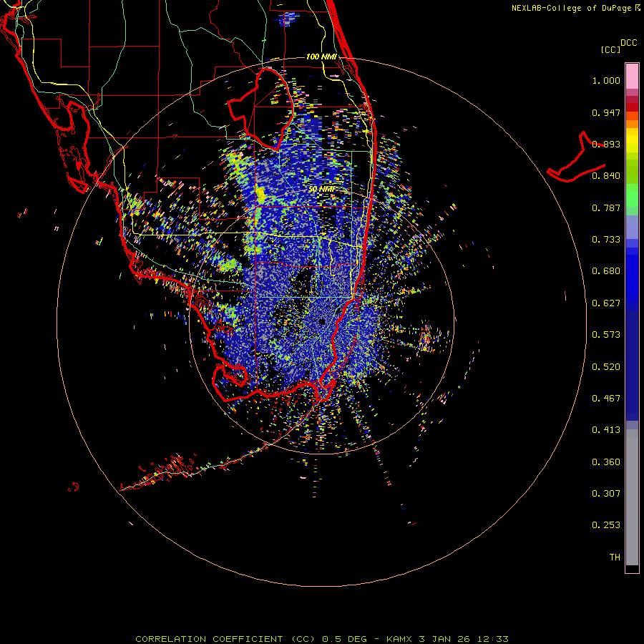Screen dimensions: 644x644
Task: Click the 0.627 color scale value
Action: pos(606,303)
